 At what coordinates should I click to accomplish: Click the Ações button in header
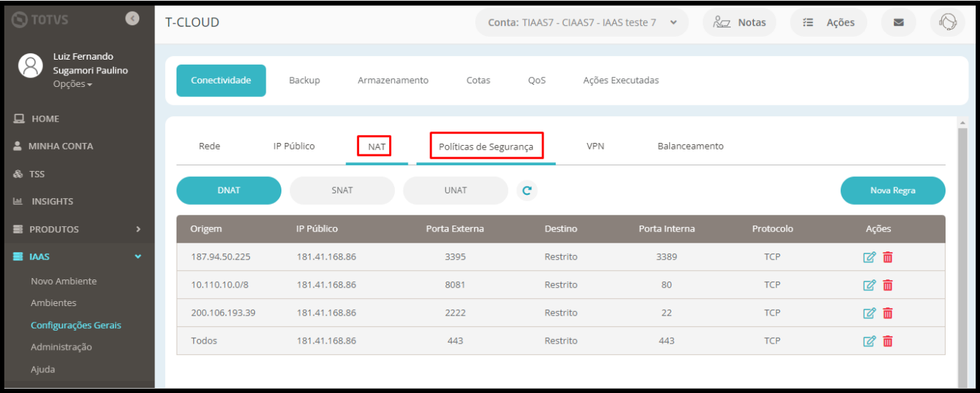tap(829, 22)
